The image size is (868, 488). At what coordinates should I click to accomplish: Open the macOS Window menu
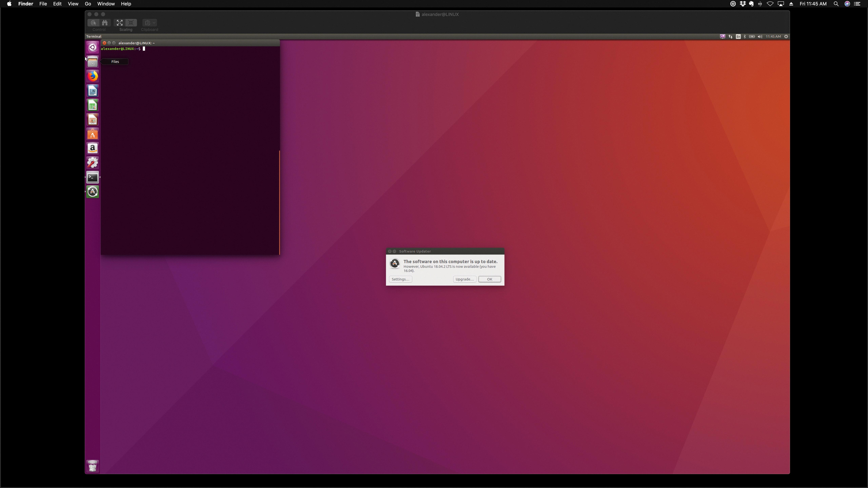click(106, 4)
